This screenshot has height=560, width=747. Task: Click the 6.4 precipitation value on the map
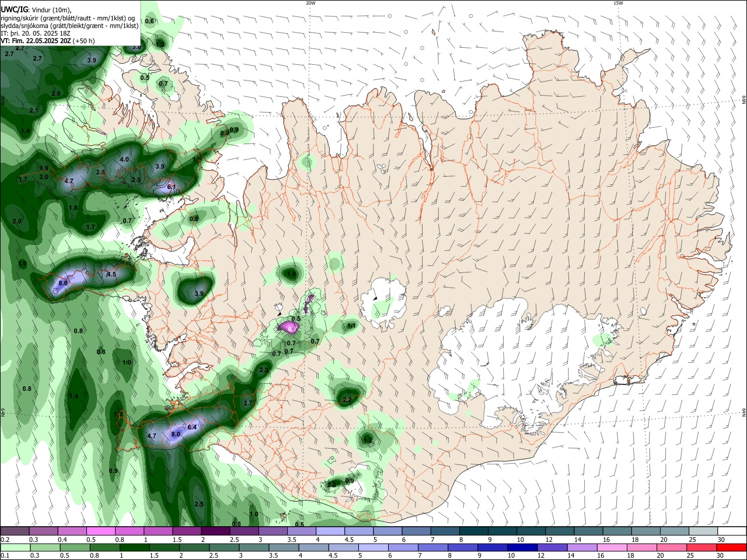pos(191,427)
